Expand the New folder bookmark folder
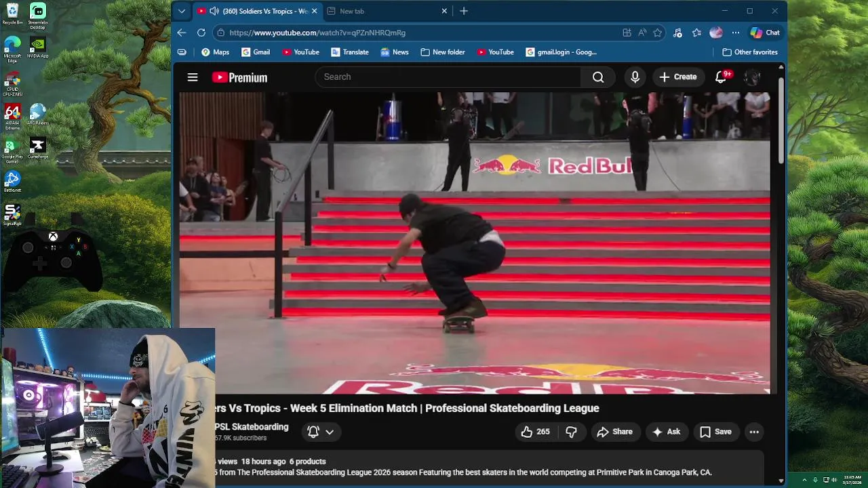The image size is (868, 488). click(443, 52)
